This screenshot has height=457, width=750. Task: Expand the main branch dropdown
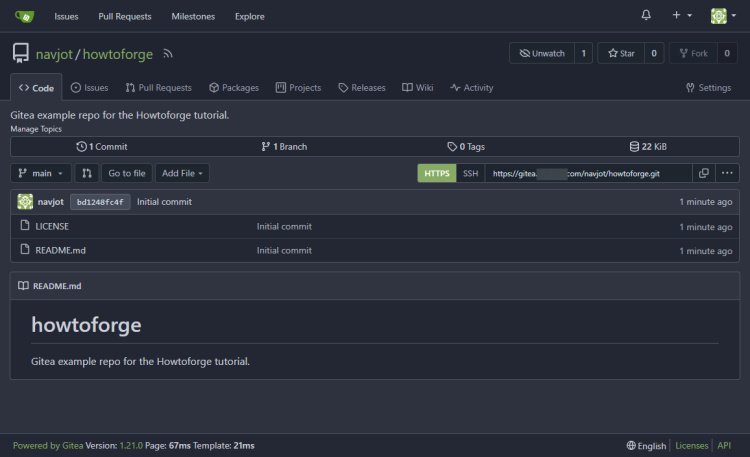(x=41, y=173)
